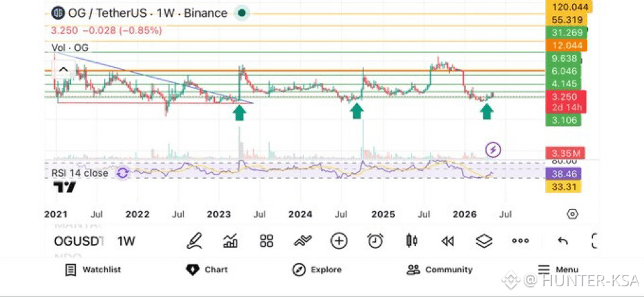
Task: Switch to the Community tab
Action: 439,270
